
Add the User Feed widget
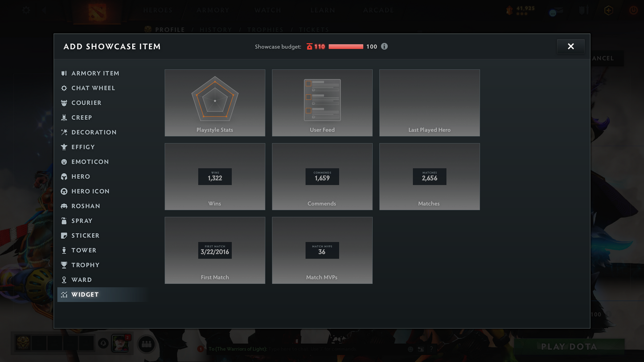coord(322,103)
